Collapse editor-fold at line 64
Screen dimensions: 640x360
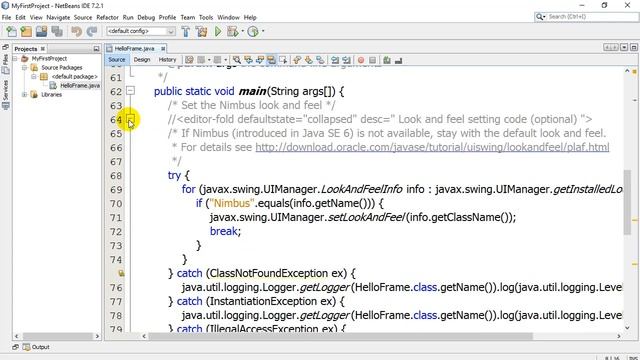[130, 119]
